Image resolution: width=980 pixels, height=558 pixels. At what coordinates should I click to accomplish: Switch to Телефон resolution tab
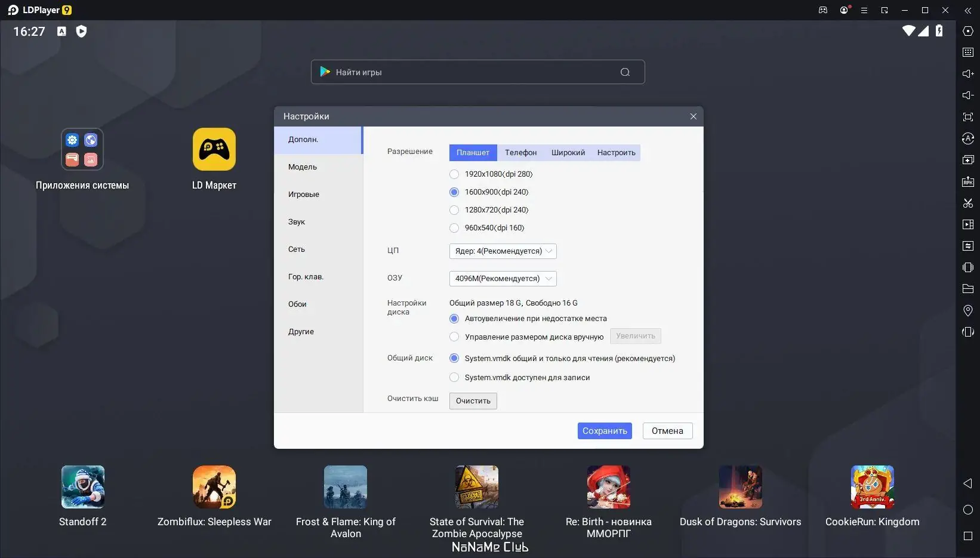coord(521,153)
